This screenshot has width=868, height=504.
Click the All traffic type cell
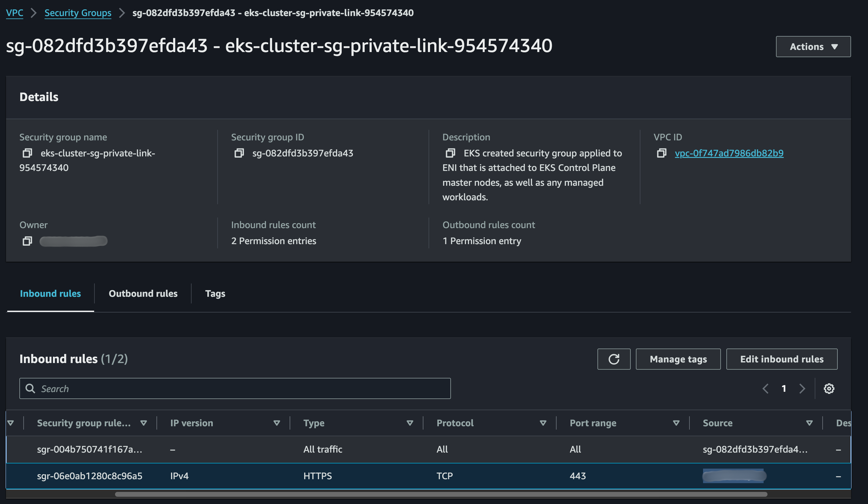322,449
